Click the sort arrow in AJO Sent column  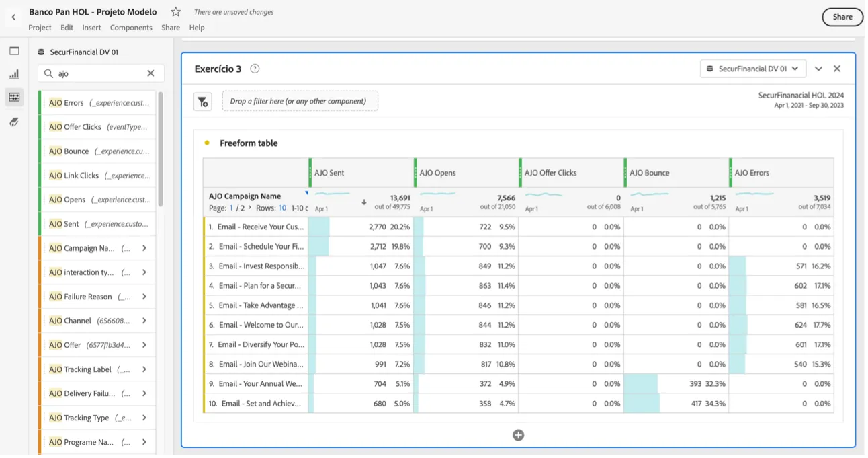pyautogui.click(x=363, y=202)
